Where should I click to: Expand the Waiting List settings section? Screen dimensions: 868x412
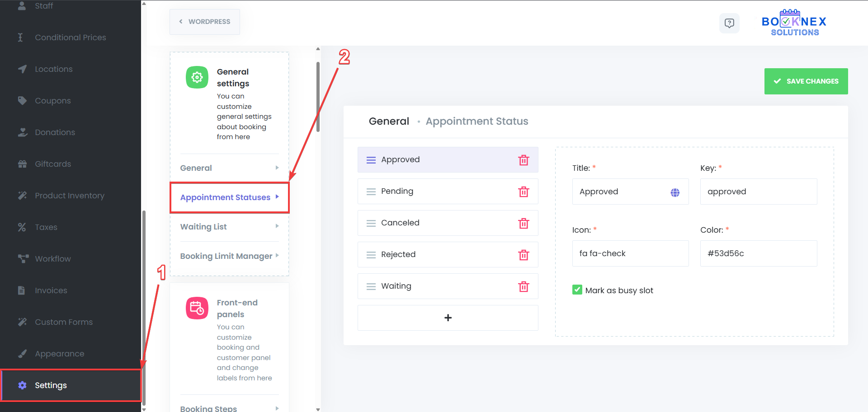coord(203,226)
